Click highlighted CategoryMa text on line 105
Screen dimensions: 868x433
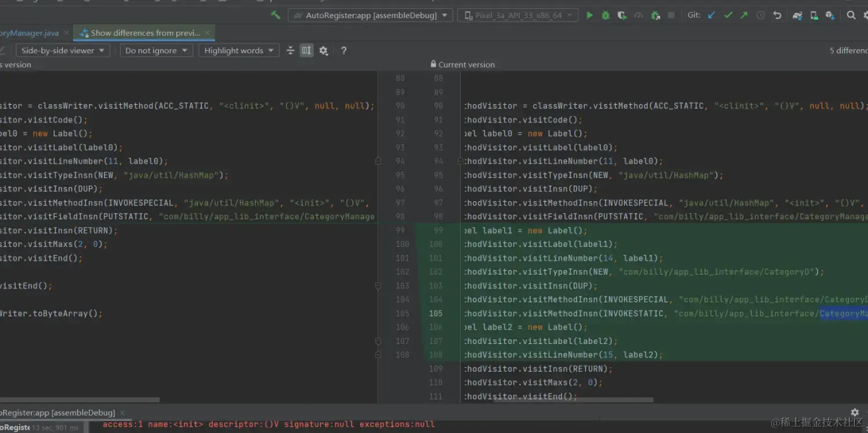point(844,313)
